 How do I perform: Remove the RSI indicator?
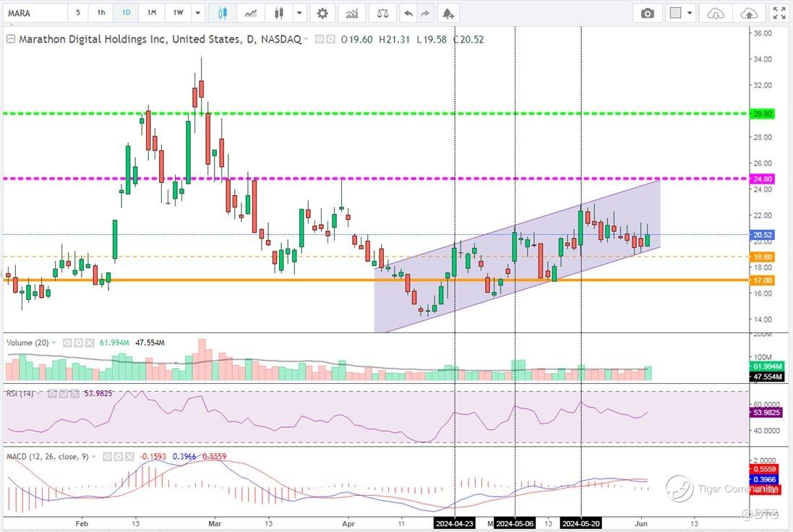pos(75,393)
